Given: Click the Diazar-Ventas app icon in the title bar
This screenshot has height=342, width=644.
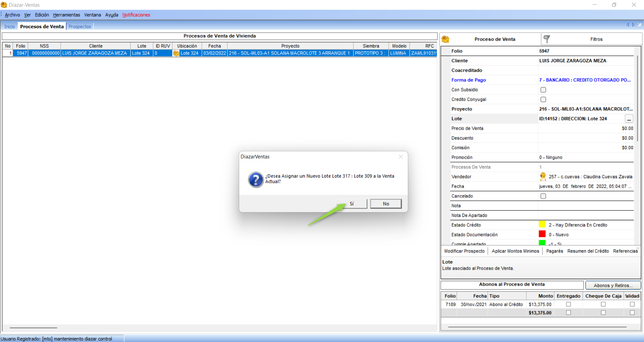Looking at the screenshot, I should tap(4, 5).
